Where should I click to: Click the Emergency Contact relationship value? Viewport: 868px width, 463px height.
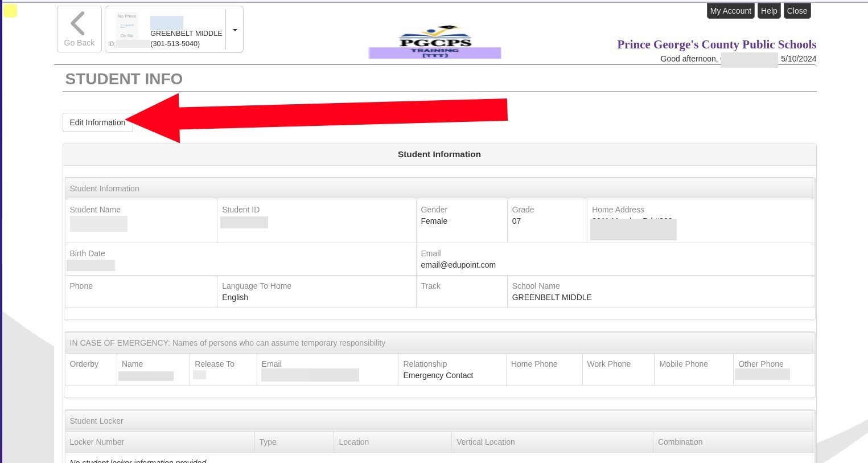point(438,375)
